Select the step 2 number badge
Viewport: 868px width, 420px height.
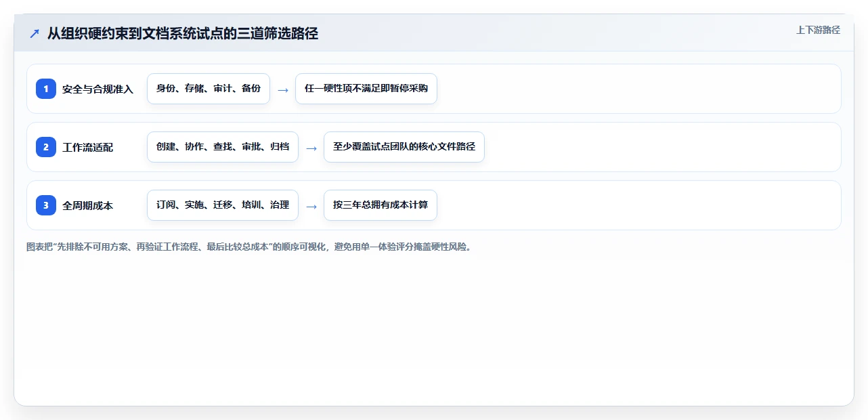[x=46, y=147]
